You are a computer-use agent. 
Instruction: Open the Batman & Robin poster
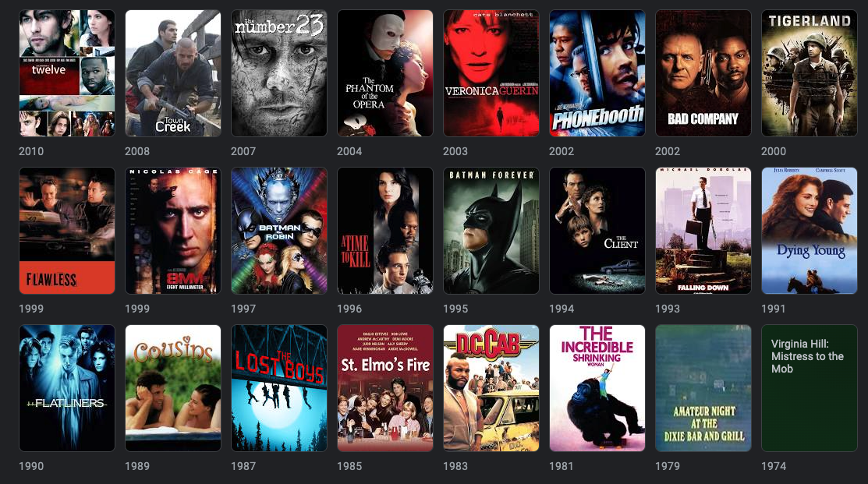[x=279, y=231]
